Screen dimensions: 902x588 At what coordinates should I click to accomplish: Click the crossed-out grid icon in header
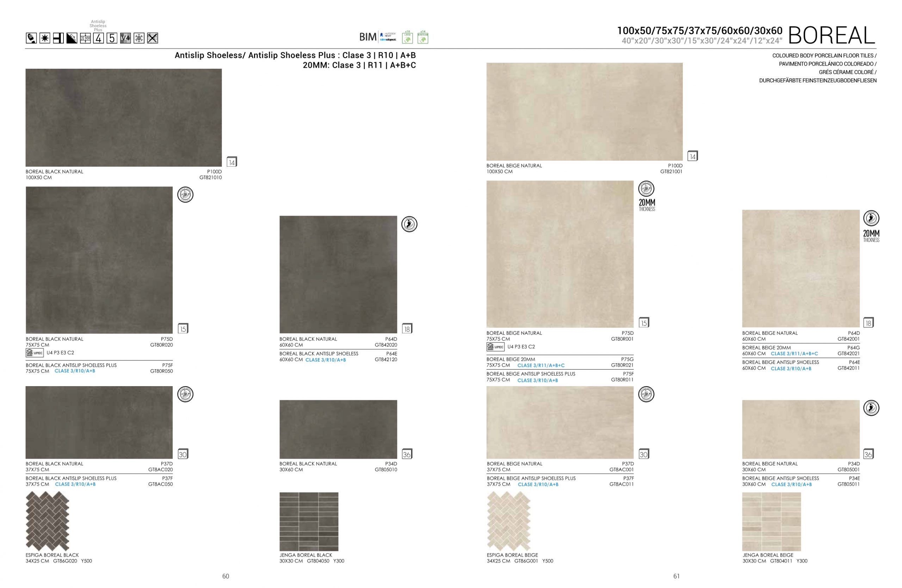152,38
